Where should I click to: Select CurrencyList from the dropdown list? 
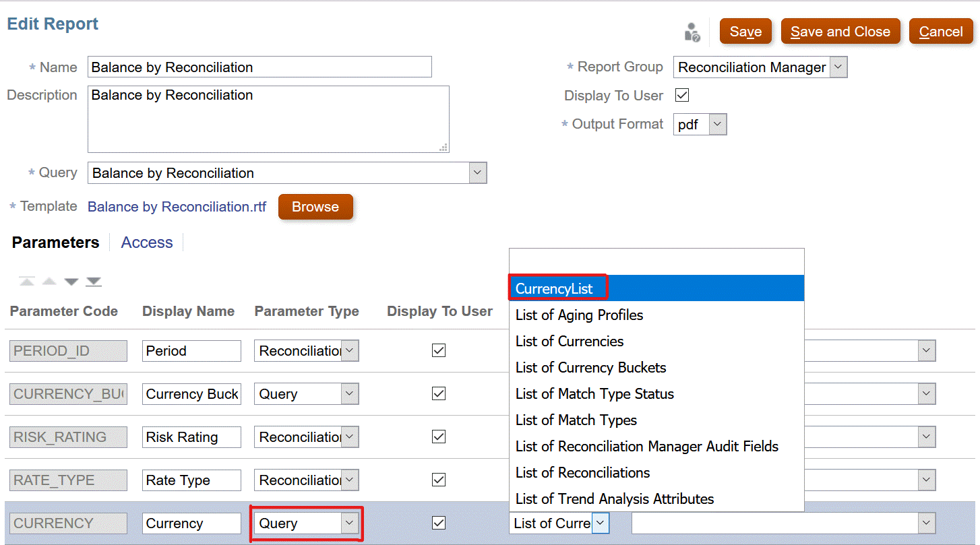tap(555, 288)
